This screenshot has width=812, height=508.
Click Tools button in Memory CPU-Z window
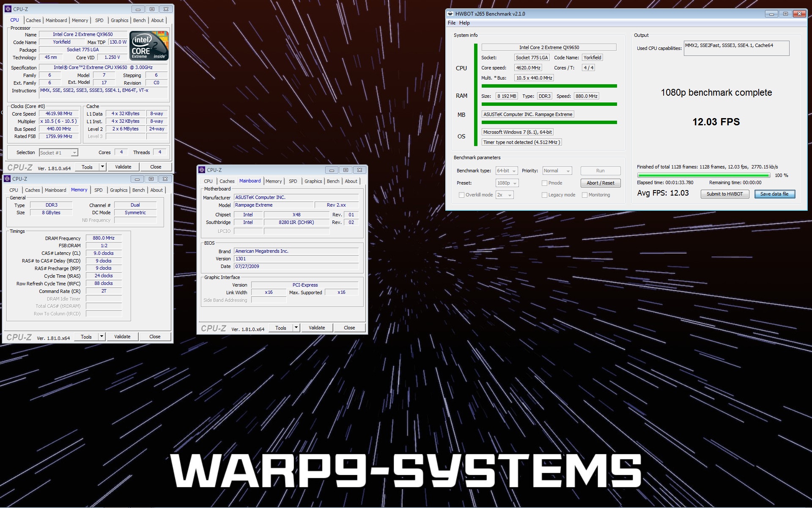pyautogui.click(x=86, y=337)
